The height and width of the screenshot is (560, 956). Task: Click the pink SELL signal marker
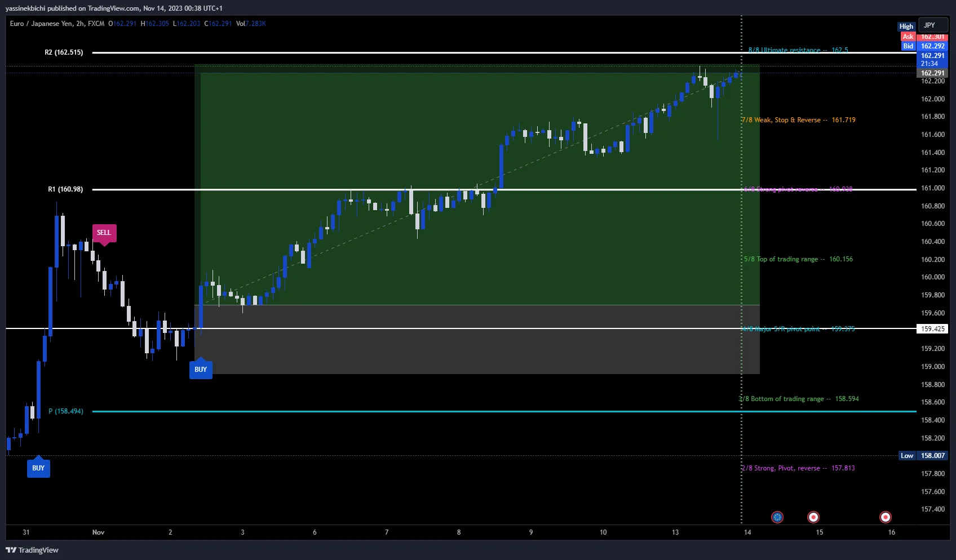pos(104,233)
